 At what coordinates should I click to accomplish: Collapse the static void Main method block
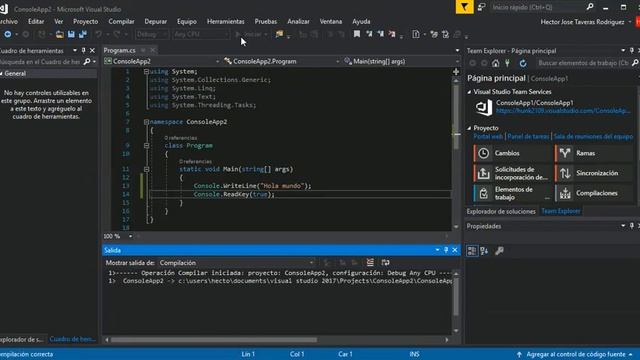(x=146, y=169)
